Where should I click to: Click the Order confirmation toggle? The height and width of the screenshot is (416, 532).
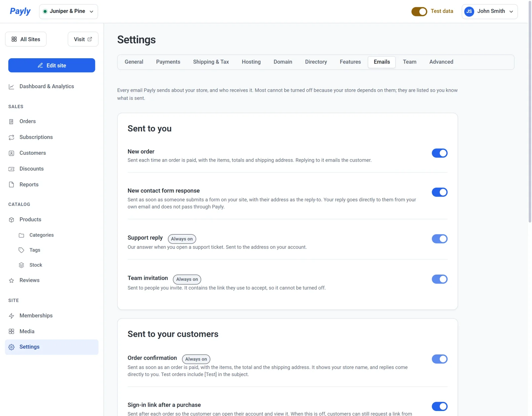pos(440,359)
